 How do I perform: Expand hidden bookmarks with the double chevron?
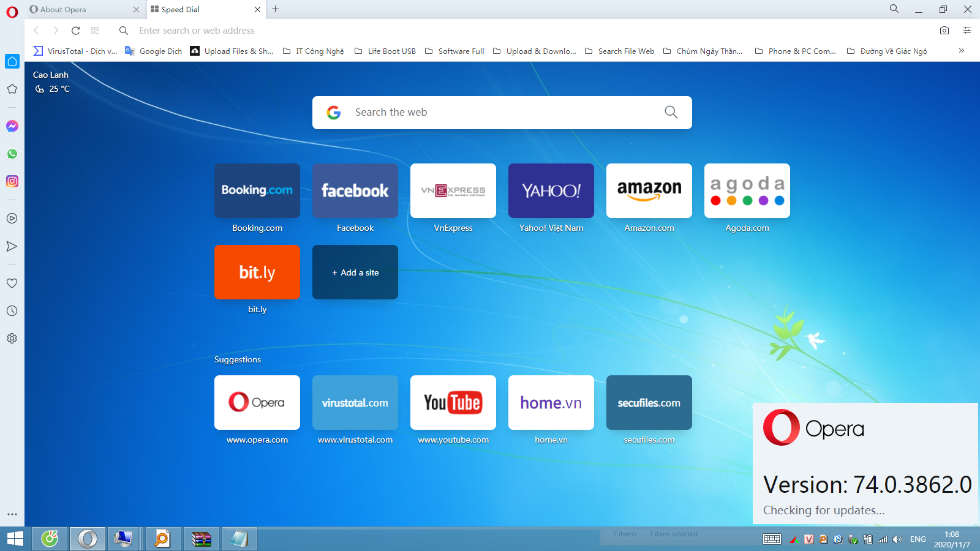coord(962,51)
